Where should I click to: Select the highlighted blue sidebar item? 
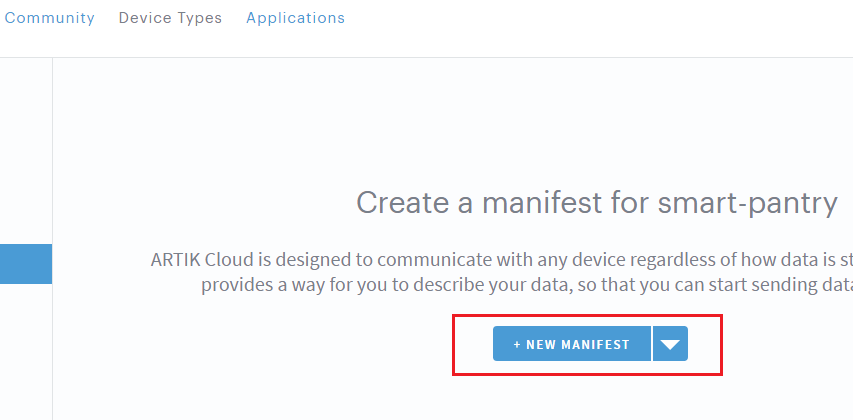pyautogui.click(x=26, y=264)
